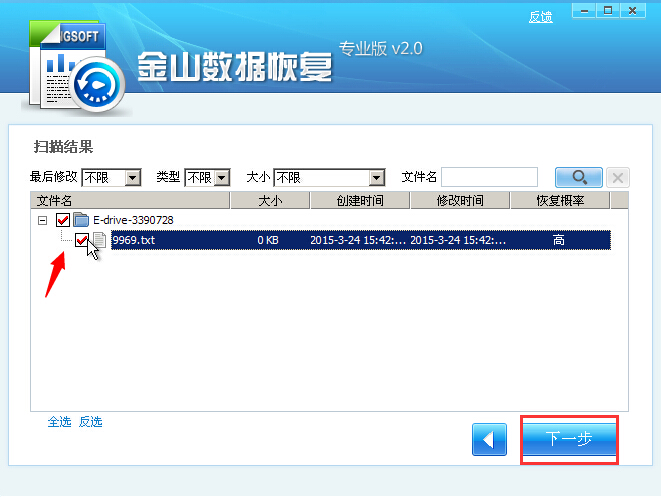Click the 9969.txt modification time cell
Viewport: 661px width, 497px height.
coord(458,240)
